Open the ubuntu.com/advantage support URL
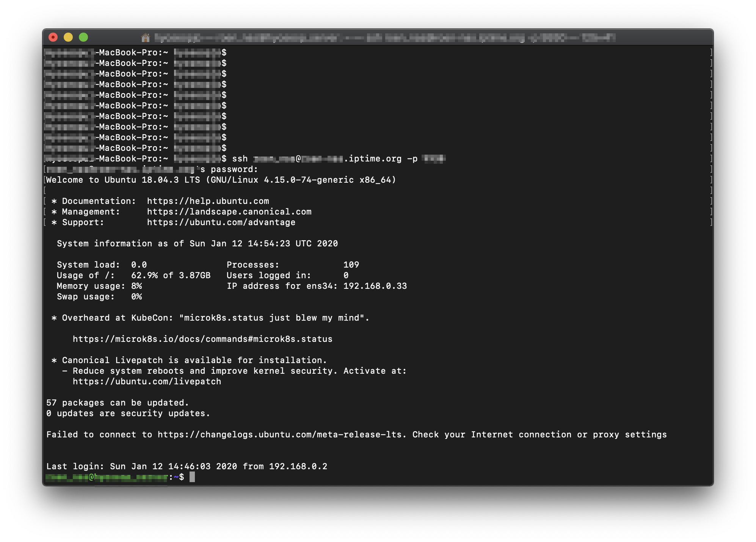 (x=221, y=222)
